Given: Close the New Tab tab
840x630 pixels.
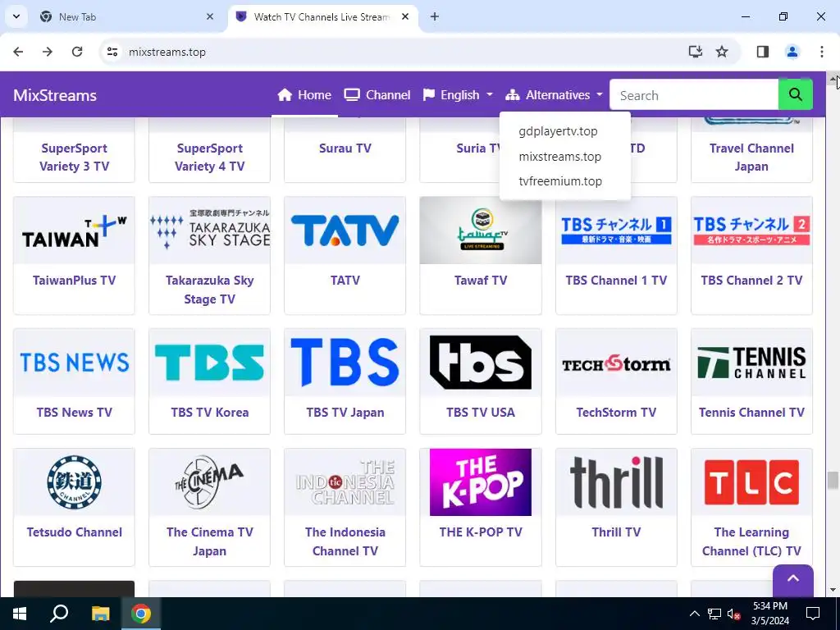Looking at the screenshot, I should tap(210, 16).
